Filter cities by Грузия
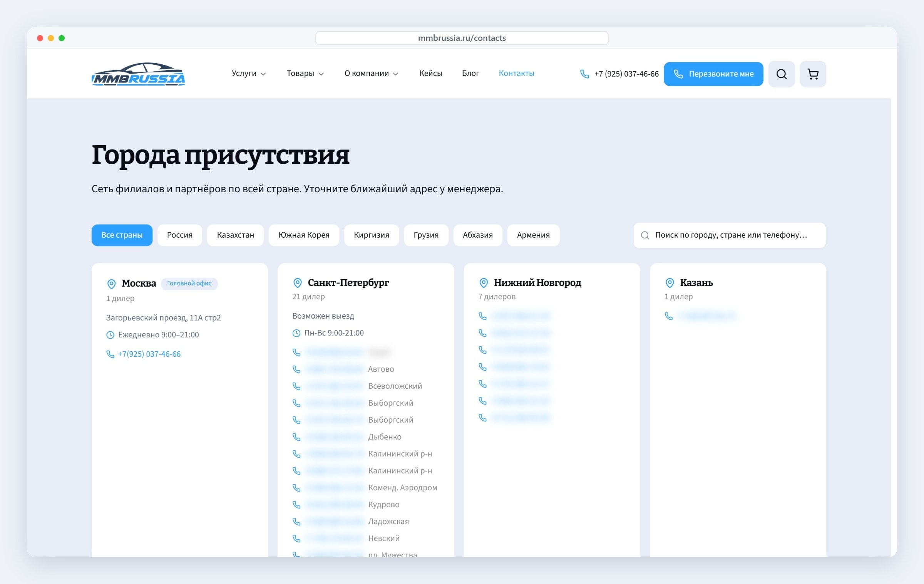 click(x=426, y=235)
